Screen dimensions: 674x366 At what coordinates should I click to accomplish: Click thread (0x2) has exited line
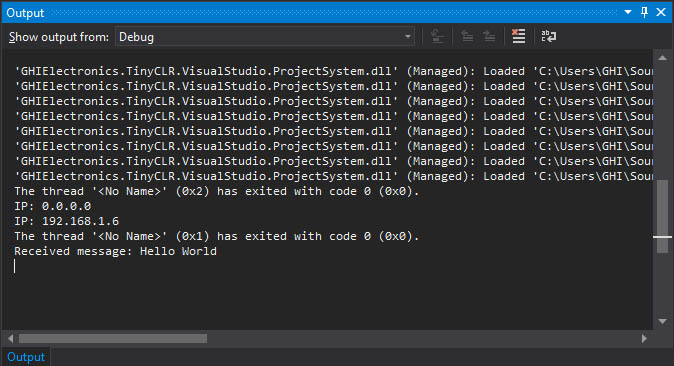coord(216,191)
